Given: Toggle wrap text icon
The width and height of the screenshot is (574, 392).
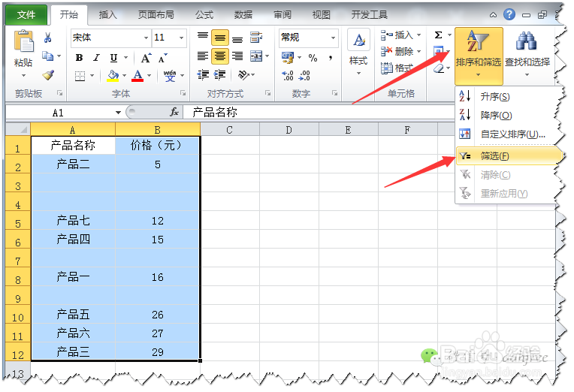Looking at the screenshot, I should pyautogui.click(x=256, y=37).
